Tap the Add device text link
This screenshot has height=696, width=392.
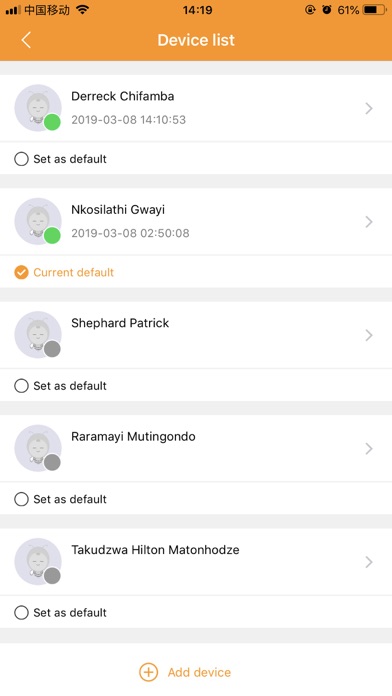(199, 672)
